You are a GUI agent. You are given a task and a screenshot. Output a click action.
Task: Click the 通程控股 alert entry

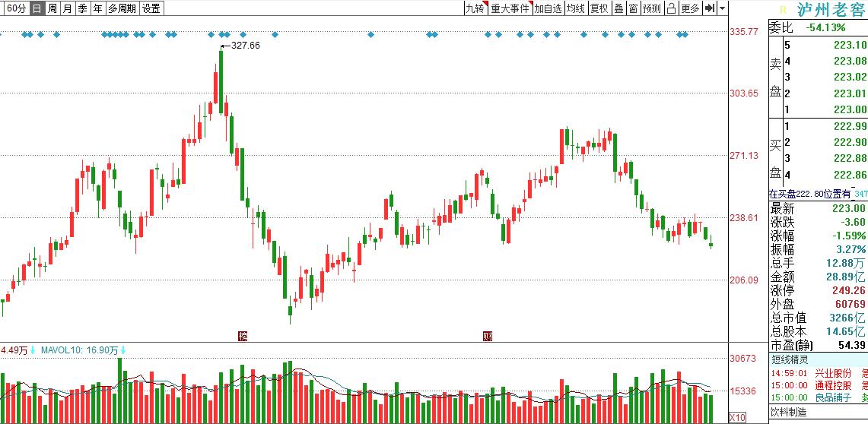pyautogui.click(x=833, y=385)
